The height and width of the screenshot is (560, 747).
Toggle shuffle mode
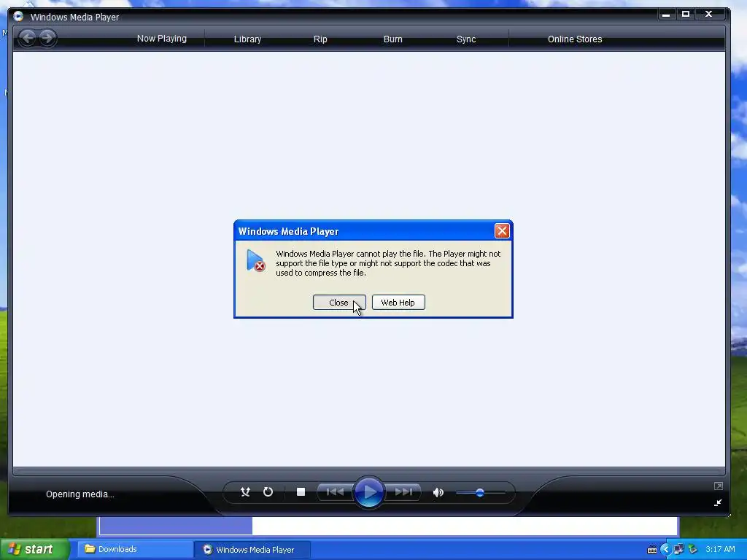[x=245, y=492]
